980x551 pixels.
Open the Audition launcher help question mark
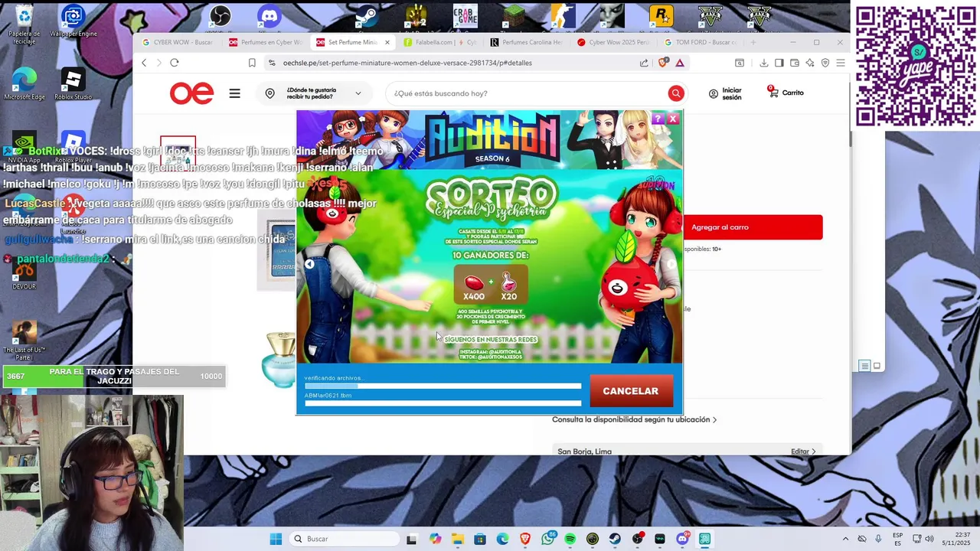coord(658,119)
